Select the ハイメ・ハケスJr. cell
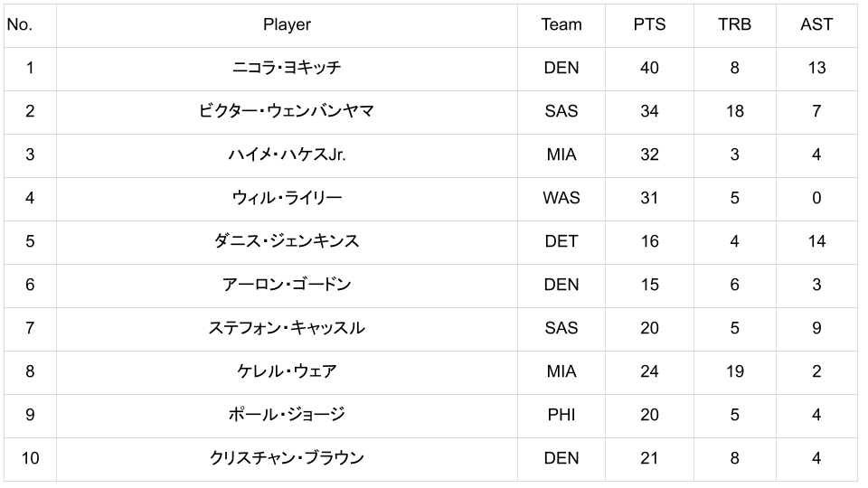Viewport: 868px width, 488px height. [x=287, y=155]
